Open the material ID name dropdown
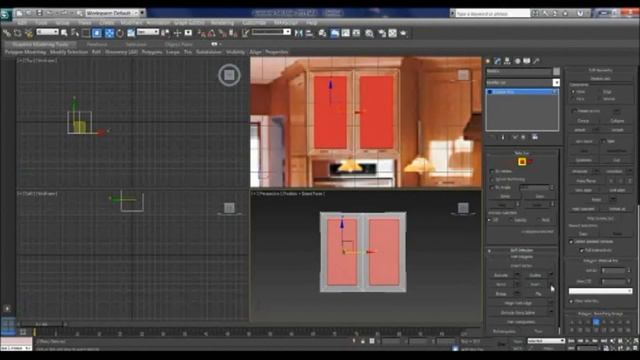This screenshot has height=360, width=640. [600, 291]
